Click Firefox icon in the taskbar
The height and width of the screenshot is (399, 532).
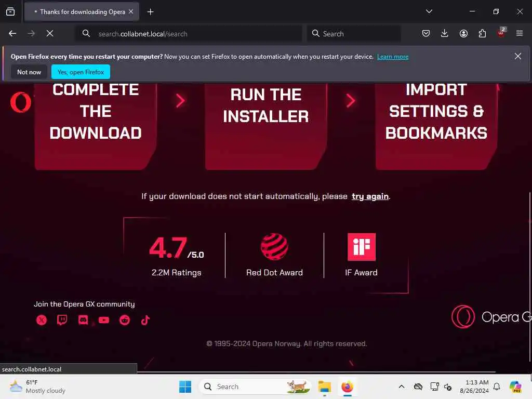(x=348, y=387)
